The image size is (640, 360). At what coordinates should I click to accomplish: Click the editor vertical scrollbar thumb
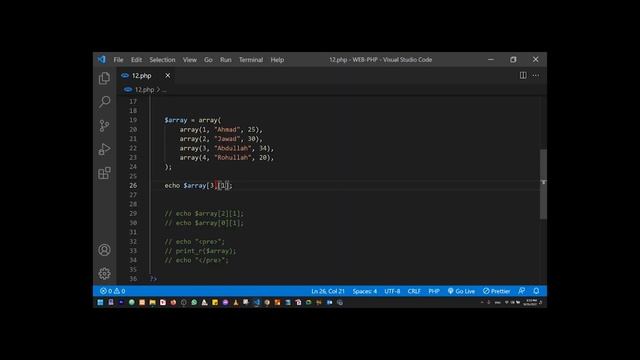pyautogui.click(x=543, y=184)
